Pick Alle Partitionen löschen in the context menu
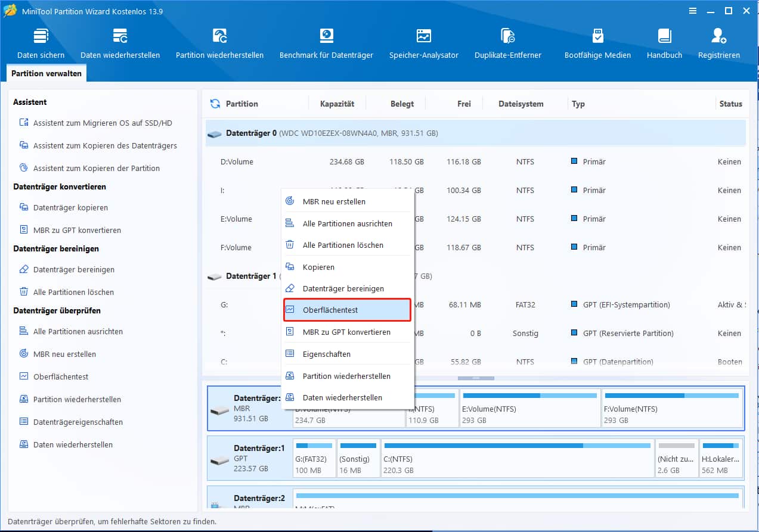 click(348, 245)
